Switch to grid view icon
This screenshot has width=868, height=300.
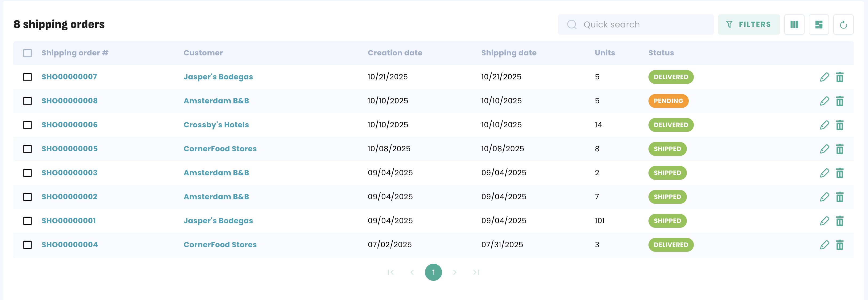818,25
